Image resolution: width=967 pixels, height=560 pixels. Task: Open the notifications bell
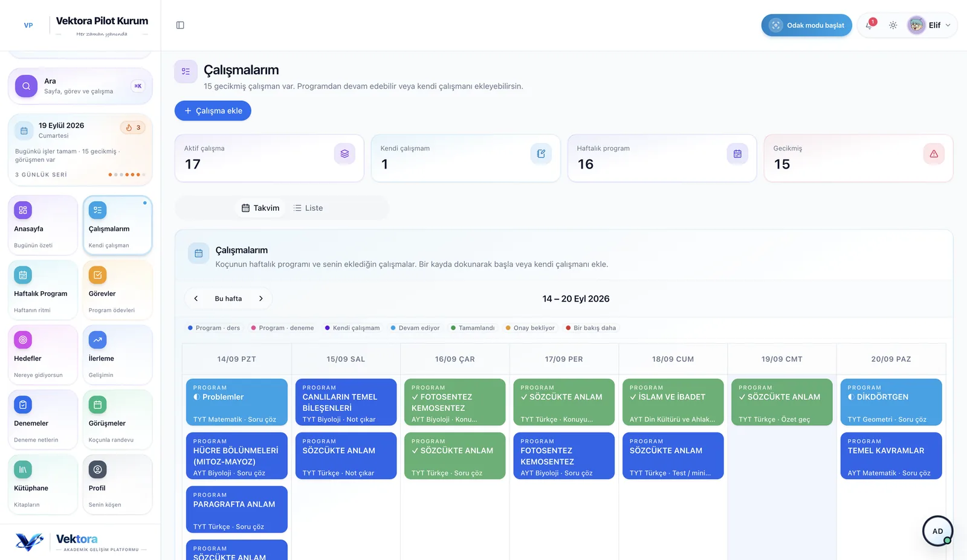tap(869, 25)
